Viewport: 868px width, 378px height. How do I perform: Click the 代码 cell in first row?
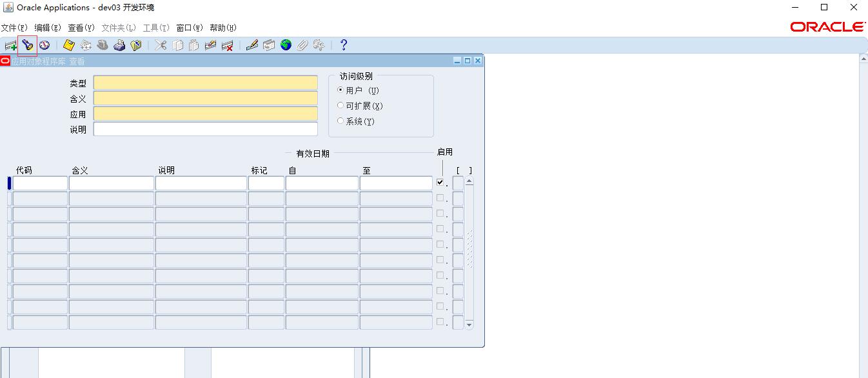coord(40,183)
